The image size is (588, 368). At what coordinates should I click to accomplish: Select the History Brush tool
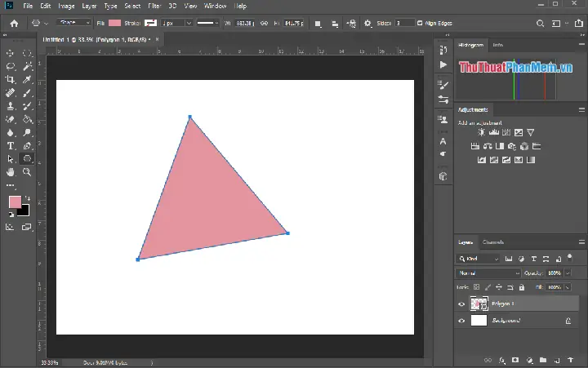click(27, 106)
